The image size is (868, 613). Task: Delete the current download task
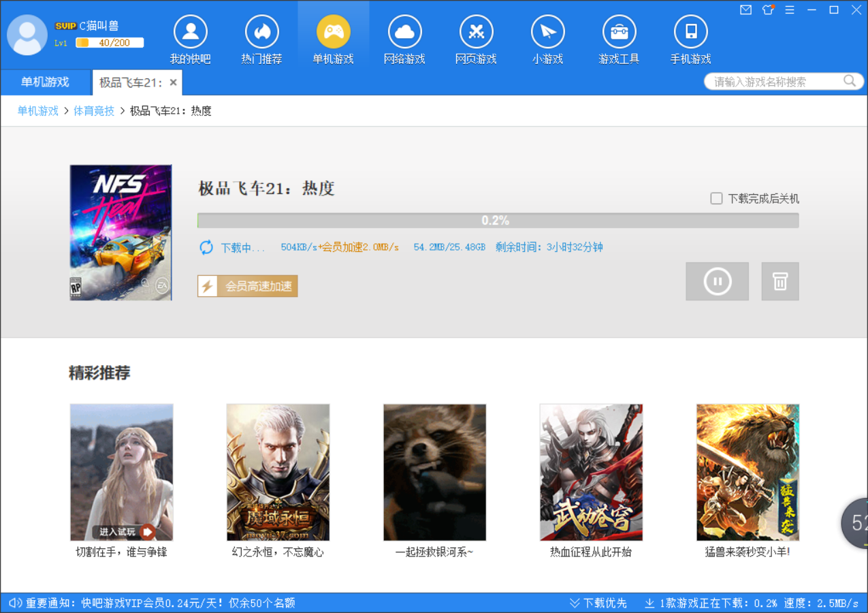pyautogui.click(x=779, y=281)
